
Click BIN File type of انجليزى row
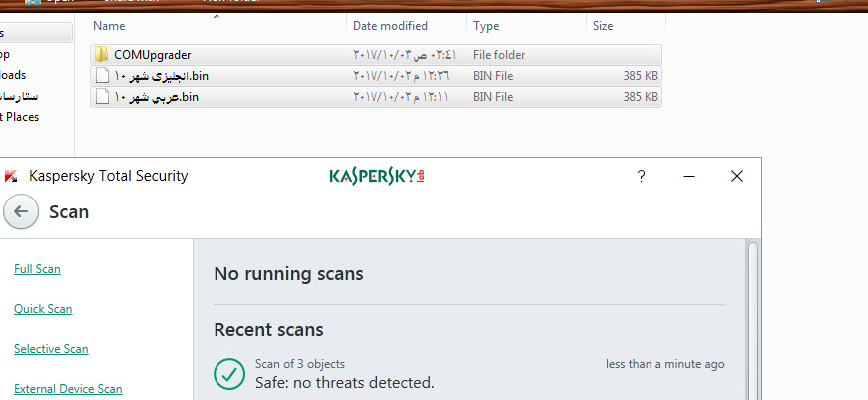tap(493, 76)
